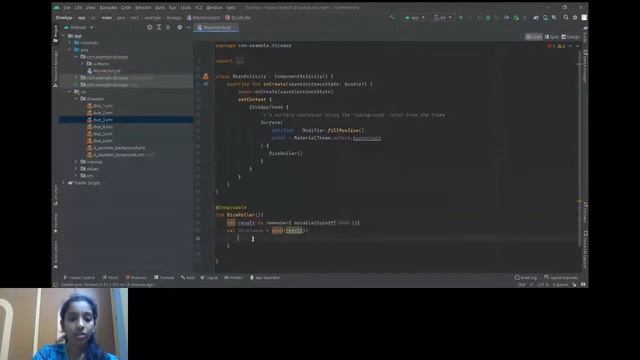640x360 pixels.
Task: Click the Android Studio logo icon
Action: pos(57,7)
